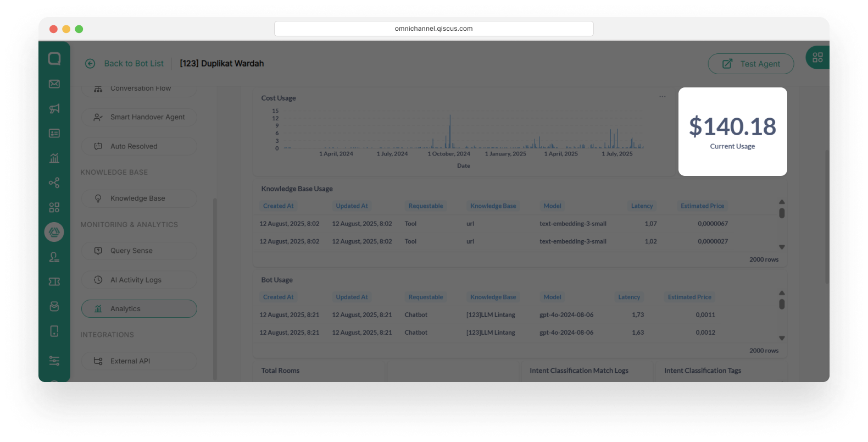Open Cost Usage chart three-dots menu

(663, 97)
